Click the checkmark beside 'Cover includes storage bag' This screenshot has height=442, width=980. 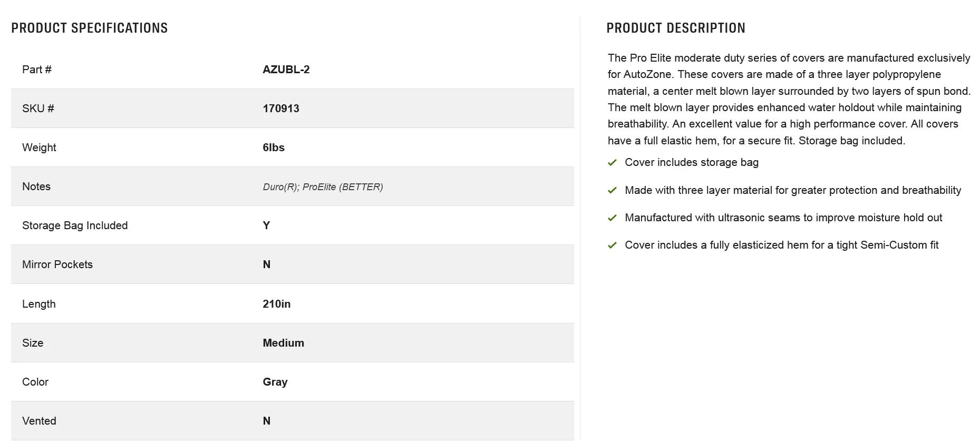tap(612, 163)
